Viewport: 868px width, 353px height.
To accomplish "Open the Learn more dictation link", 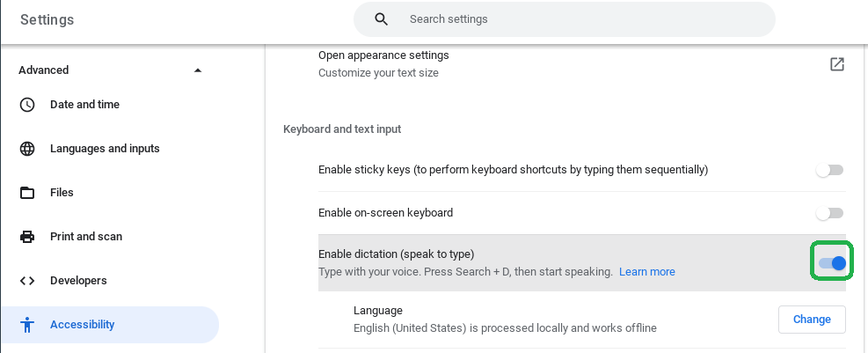I will (647, 272).
